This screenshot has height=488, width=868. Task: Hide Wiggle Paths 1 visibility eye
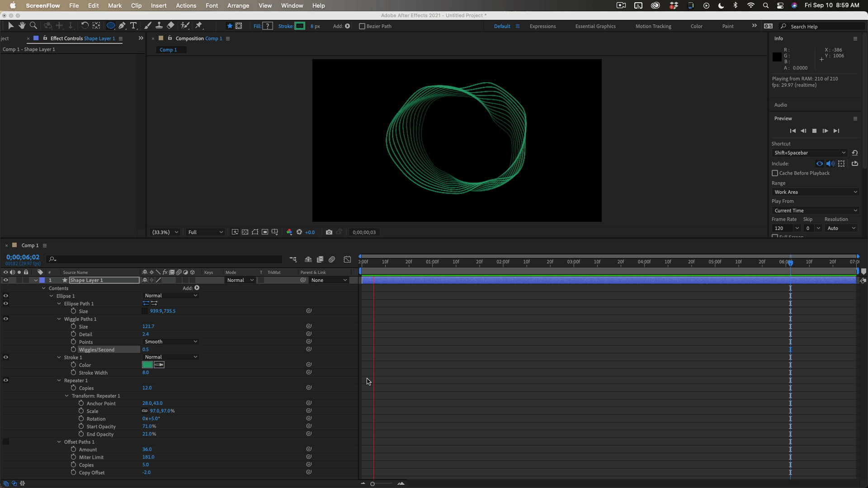point(6,319)
